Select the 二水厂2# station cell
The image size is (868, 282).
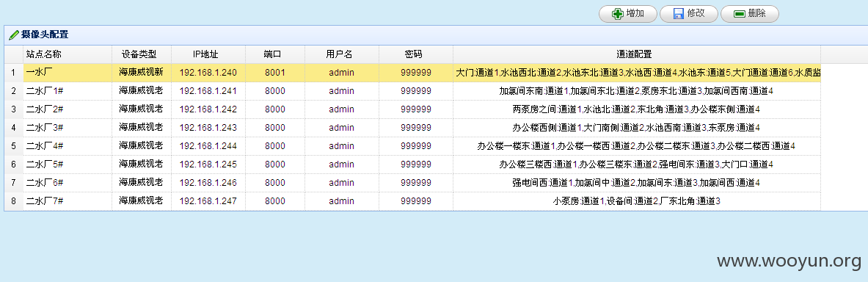(x=68, y=109)
